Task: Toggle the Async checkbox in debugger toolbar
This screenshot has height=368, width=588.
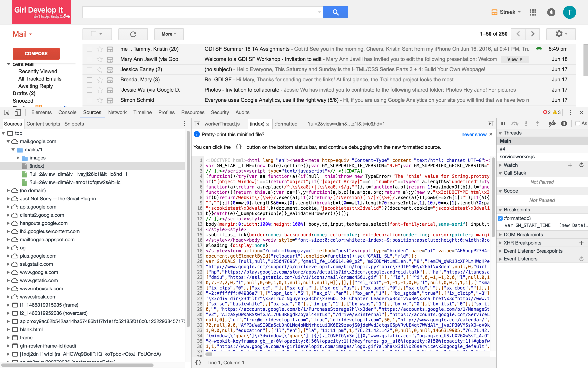Action: [x=578, y=124]
